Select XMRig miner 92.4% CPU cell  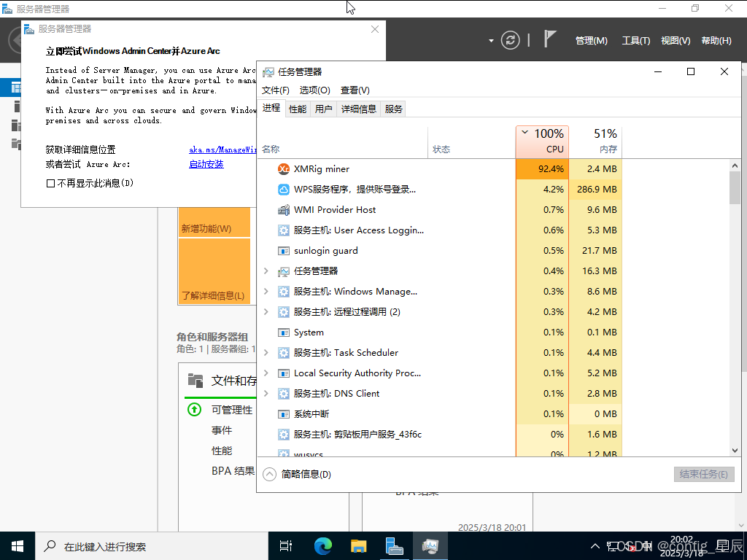tap(542, 169)
